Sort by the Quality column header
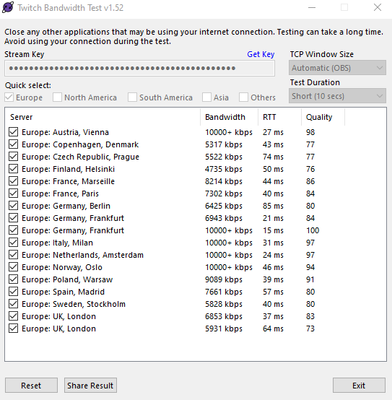 coord(323,117)
